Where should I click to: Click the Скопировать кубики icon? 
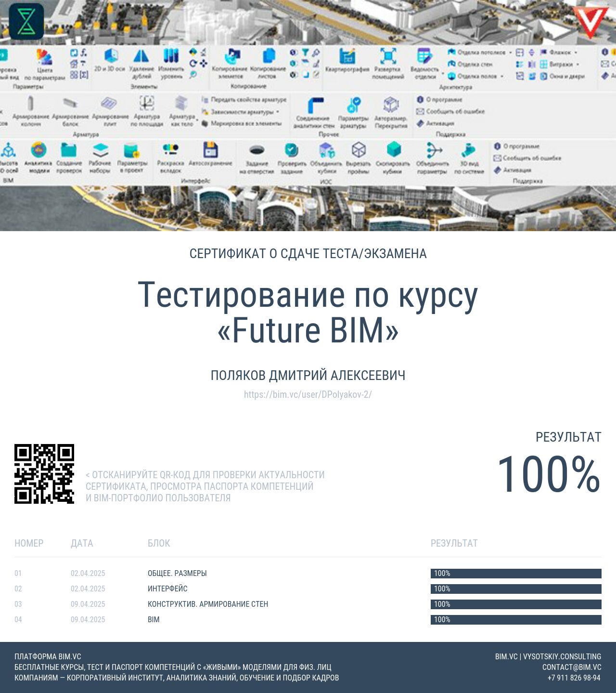(x=394, y=150)
